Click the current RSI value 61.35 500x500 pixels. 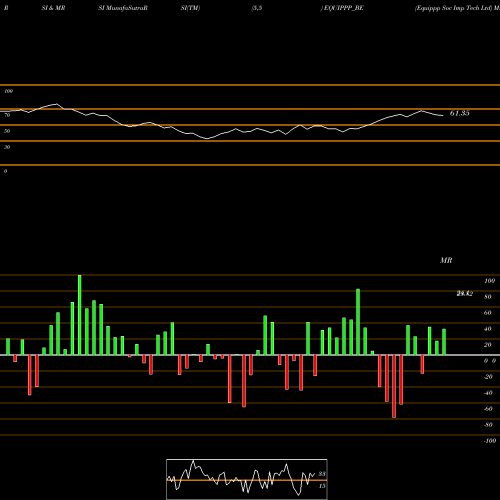pos(460,113)
